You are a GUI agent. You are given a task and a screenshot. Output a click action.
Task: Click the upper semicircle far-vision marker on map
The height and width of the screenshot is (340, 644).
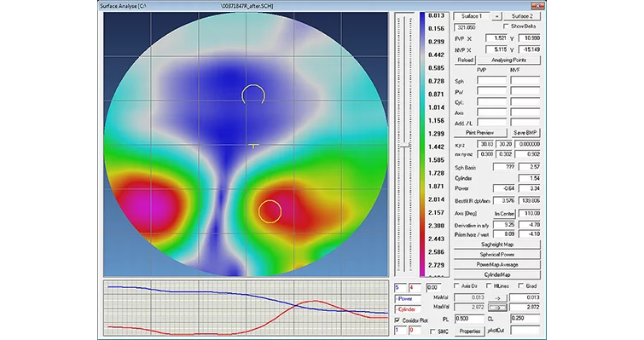pyautogui.click(x=253, y=94)
